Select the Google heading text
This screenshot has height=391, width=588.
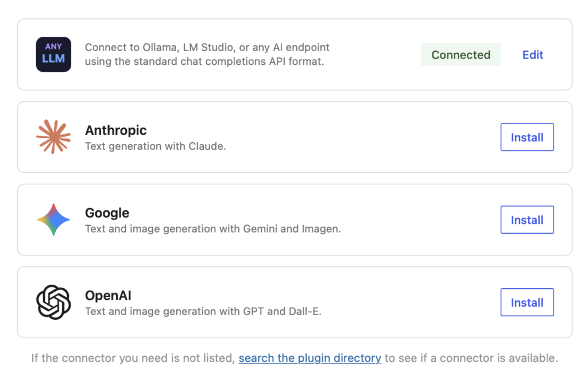click(107, 213)
